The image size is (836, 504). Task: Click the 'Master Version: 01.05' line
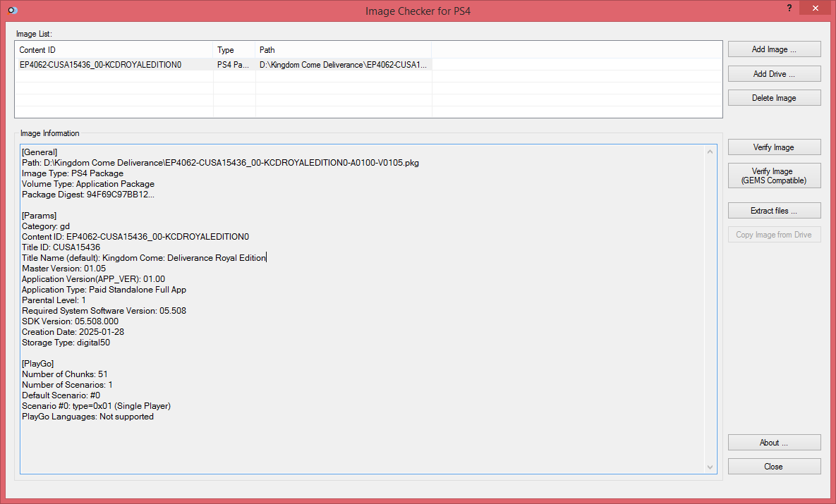64,269
